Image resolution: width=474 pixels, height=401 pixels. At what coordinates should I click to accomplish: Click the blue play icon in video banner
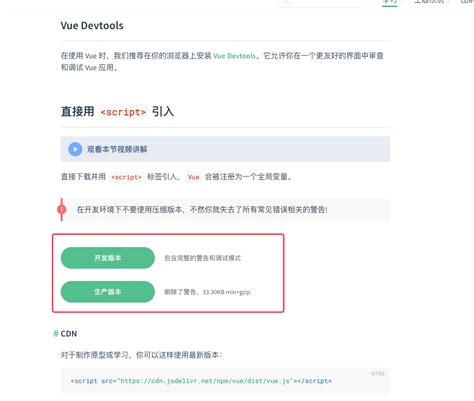(x=75, y=149)
